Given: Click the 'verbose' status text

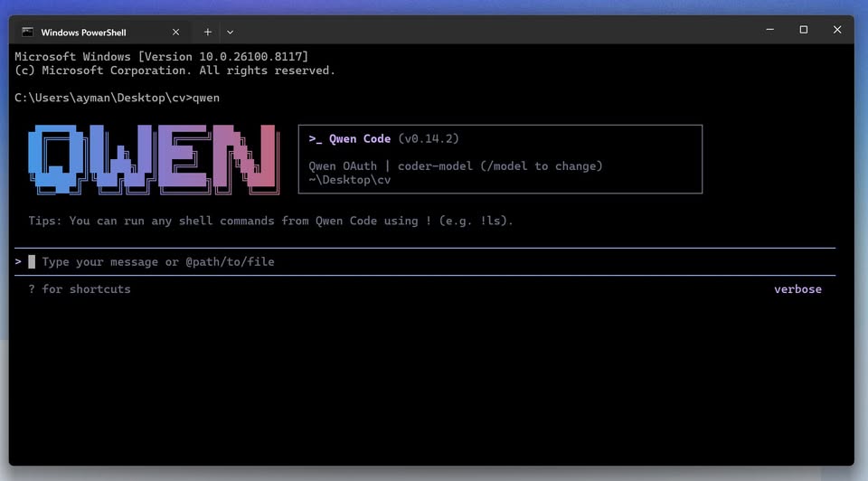Looking at the screenshot, I should (x=797, y=289).
